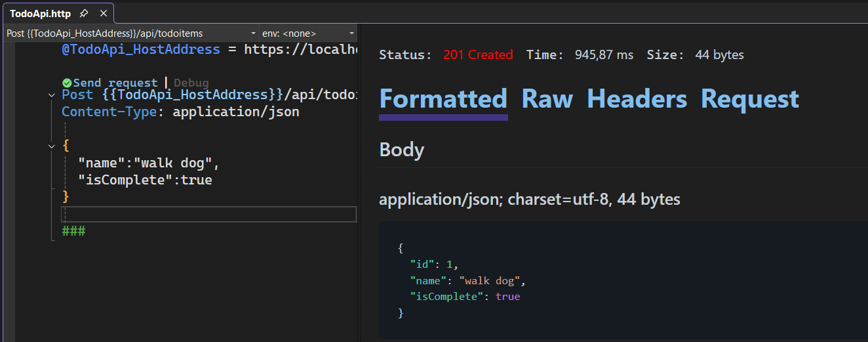The width and height of the screenshot is (868, 342).
Task: Open the Post request navigation dropdown
Action: [x=254, y=33]
